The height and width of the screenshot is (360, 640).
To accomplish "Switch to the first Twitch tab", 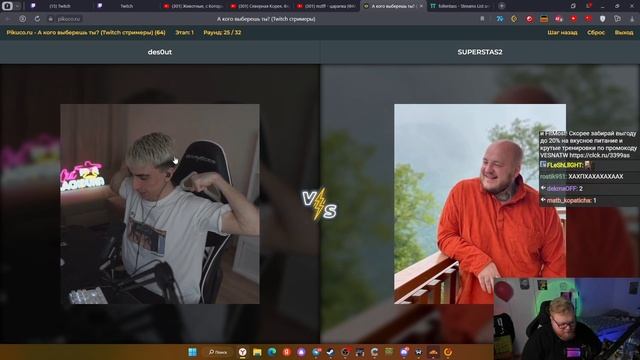I will (x=59, y=6).
